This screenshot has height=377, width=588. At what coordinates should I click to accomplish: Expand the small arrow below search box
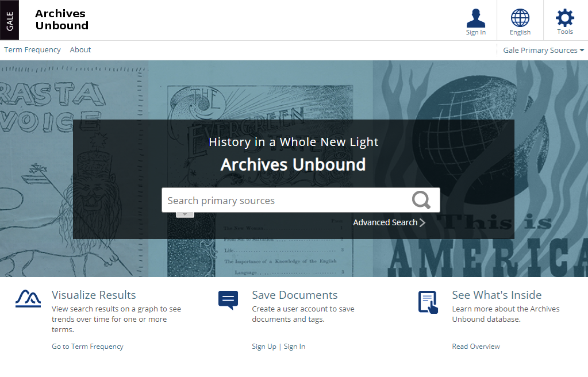185,214
